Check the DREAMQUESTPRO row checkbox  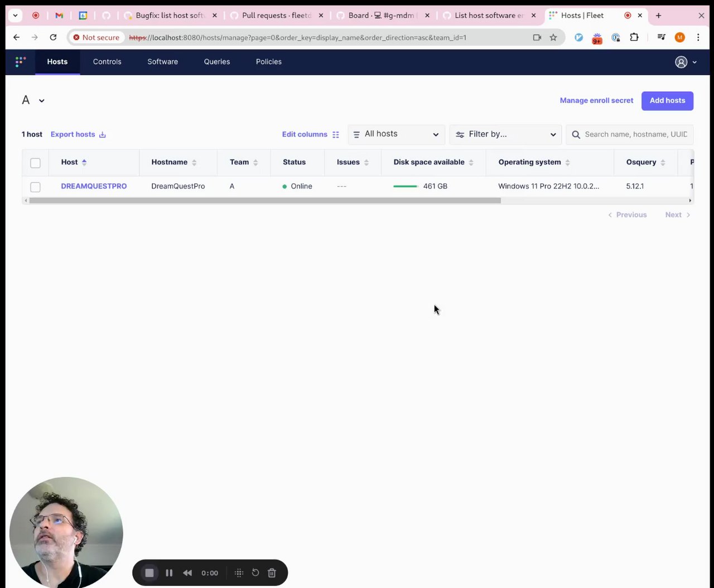tap(35, 187)
